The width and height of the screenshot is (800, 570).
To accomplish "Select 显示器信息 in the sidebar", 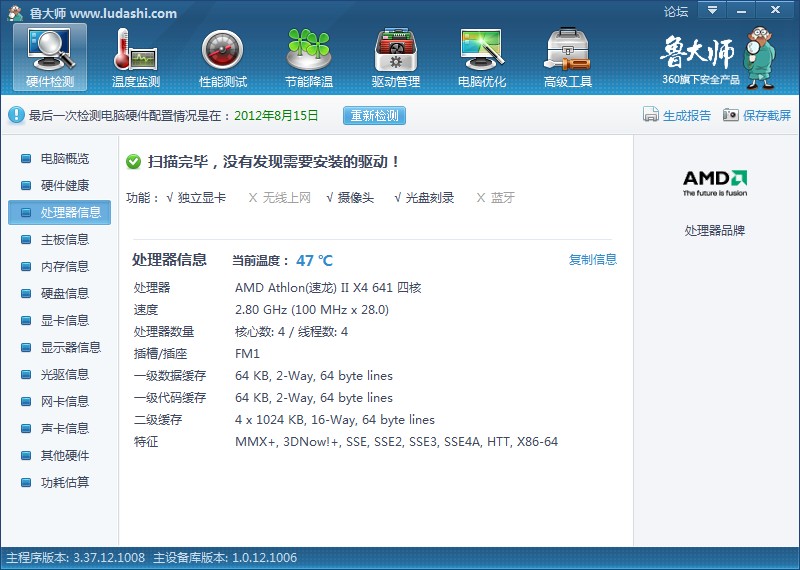I will click(59, 348).
